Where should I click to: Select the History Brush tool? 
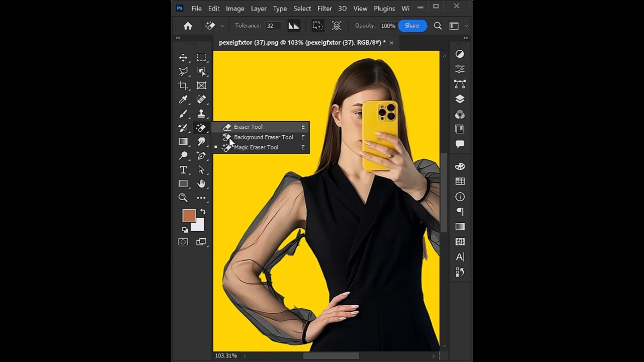(x=183, y=128)
